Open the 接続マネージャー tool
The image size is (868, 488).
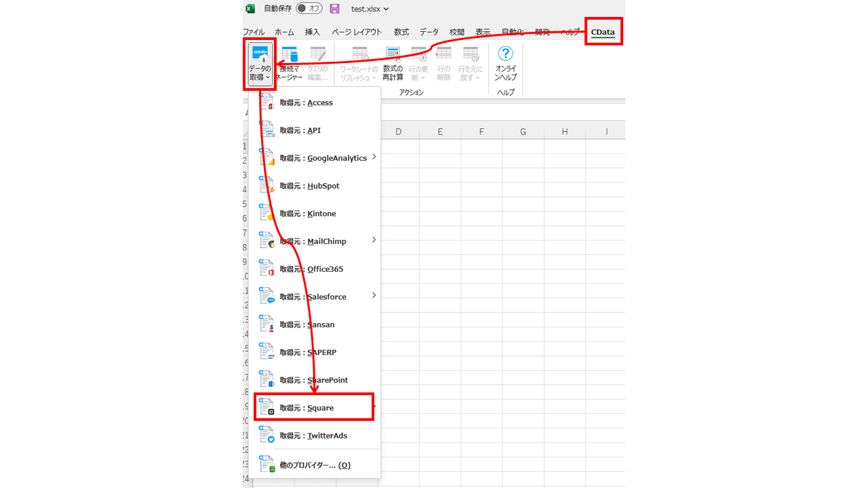point(290,64)
